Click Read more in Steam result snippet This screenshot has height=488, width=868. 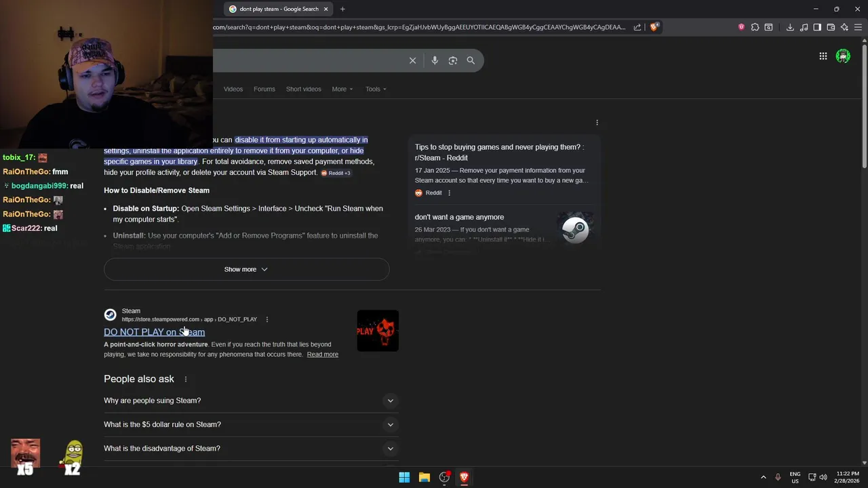pos(322,354)
